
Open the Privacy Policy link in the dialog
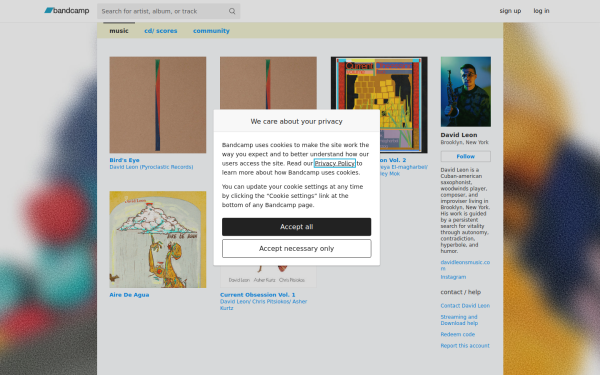(335, 163)
